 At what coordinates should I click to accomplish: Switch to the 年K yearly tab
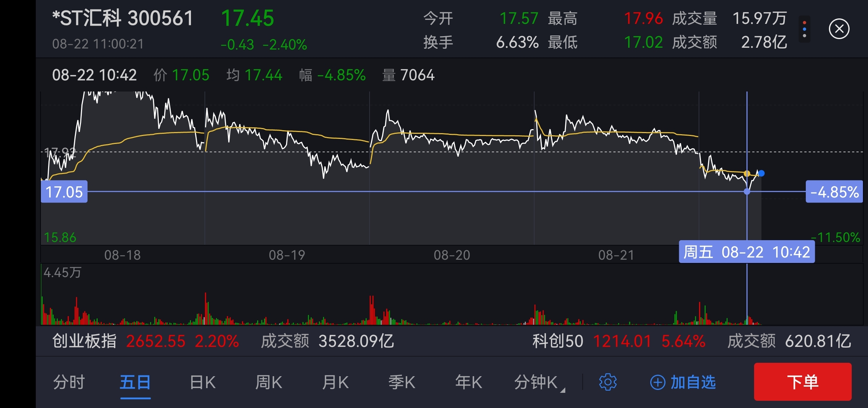(x=468, y=382)
